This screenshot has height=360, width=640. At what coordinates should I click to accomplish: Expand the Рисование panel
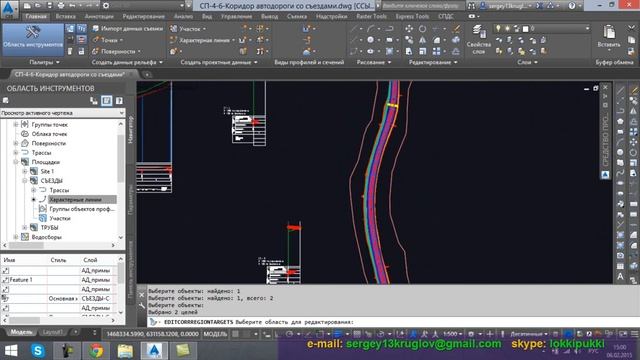[373, 62]
